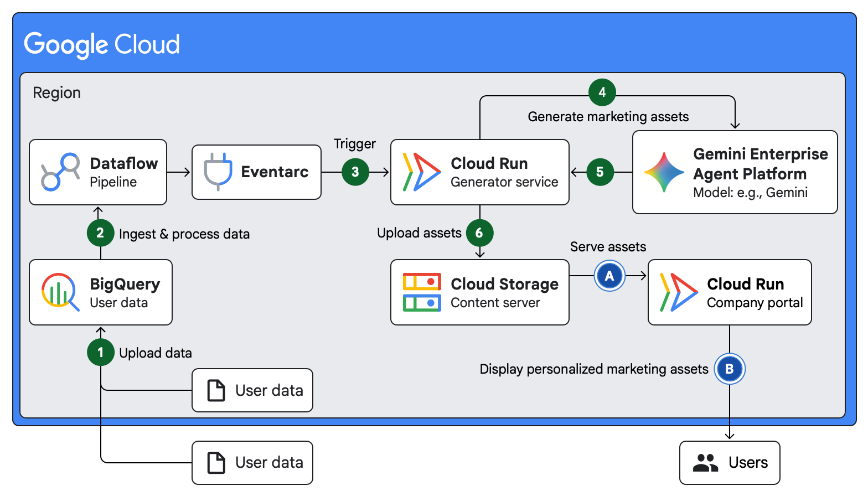The image size is (868, 496).
Task: Click the Dataflow pipeline icon
Action: tap(60, 172)
